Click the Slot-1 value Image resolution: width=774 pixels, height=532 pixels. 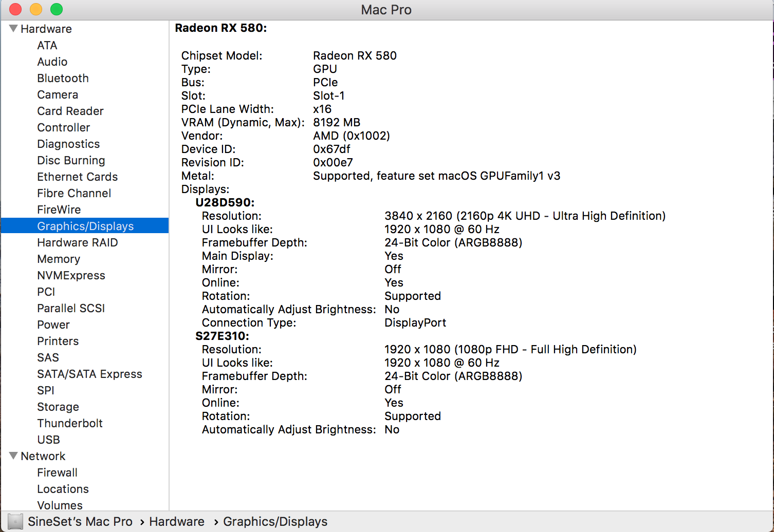pyautogui.click(x=329, y=96)
